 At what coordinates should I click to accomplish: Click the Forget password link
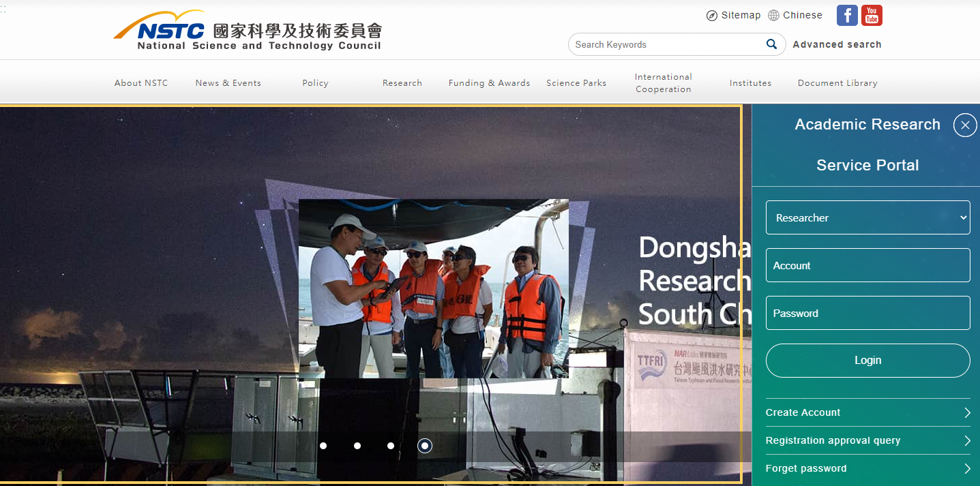pos(806,468)
